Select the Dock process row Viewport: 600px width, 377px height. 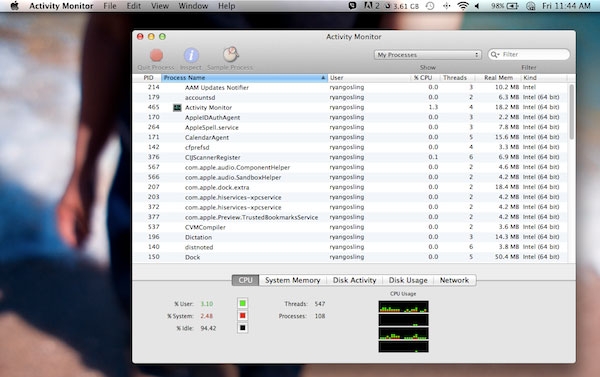click(x=350, y=257)
